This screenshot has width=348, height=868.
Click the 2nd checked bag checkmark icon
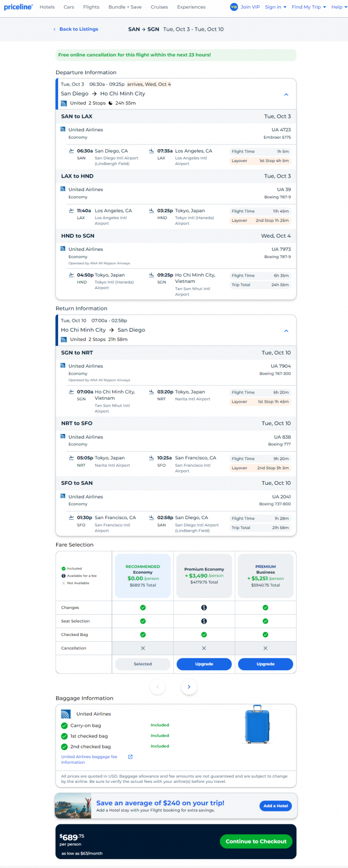(64, 747)
